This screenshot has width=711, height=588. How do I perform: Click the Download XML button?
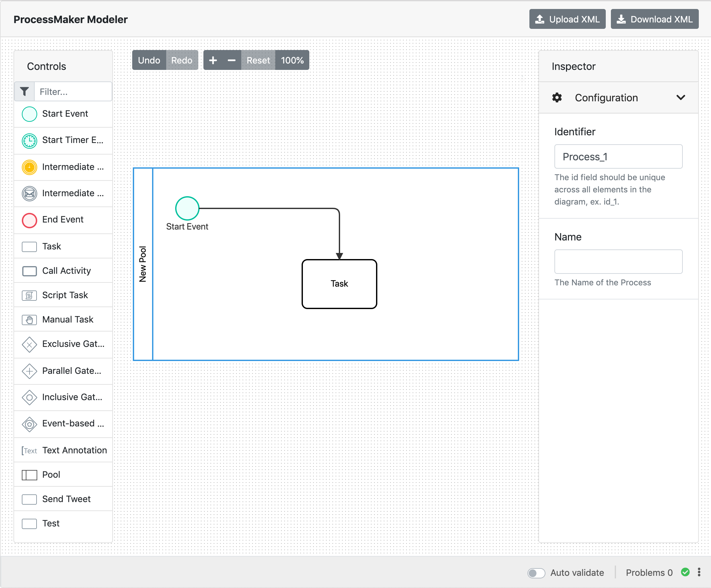(655, 19)
